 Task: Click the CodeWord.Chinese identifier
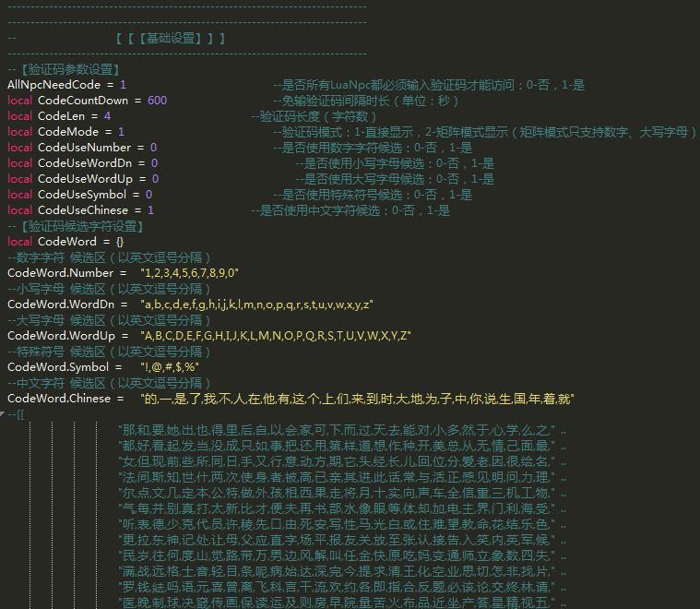point(60,399)
